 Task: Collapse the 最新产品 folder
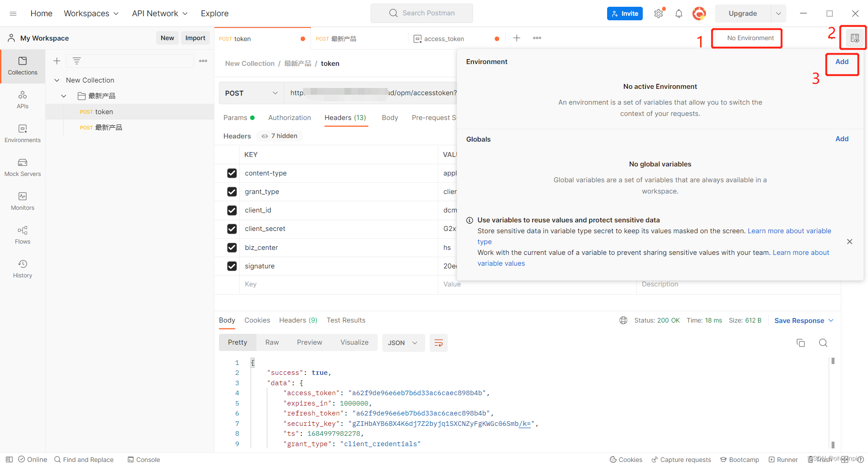[x=64, y=96]
